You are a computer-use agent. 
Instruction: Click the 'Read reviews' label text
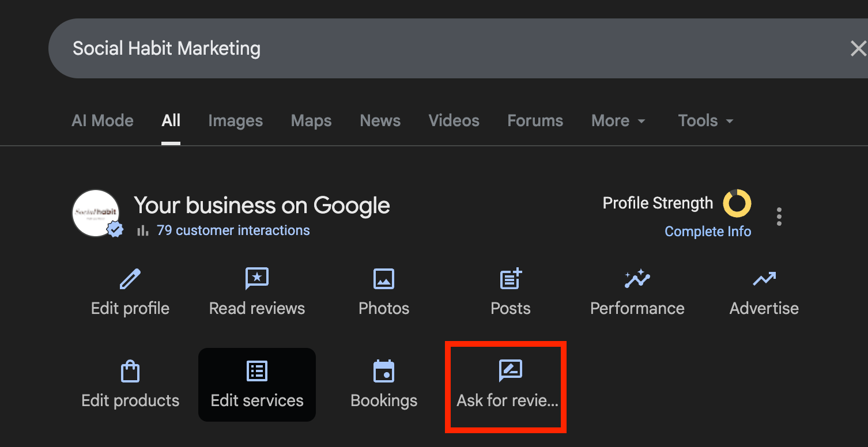point(257,308)
